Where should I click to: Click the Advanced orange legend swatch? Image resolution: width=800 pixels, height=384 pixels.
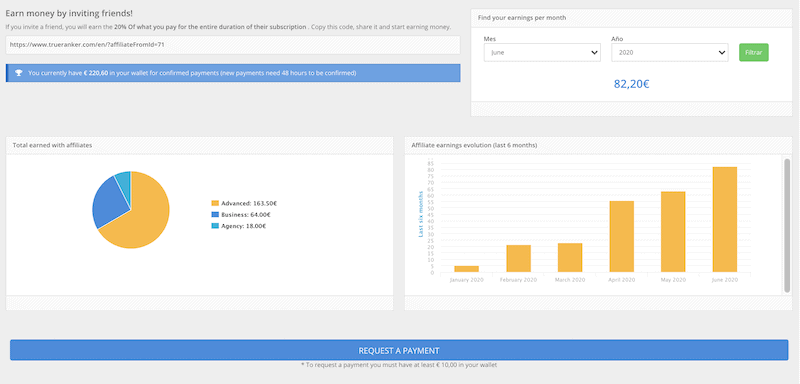215,203
